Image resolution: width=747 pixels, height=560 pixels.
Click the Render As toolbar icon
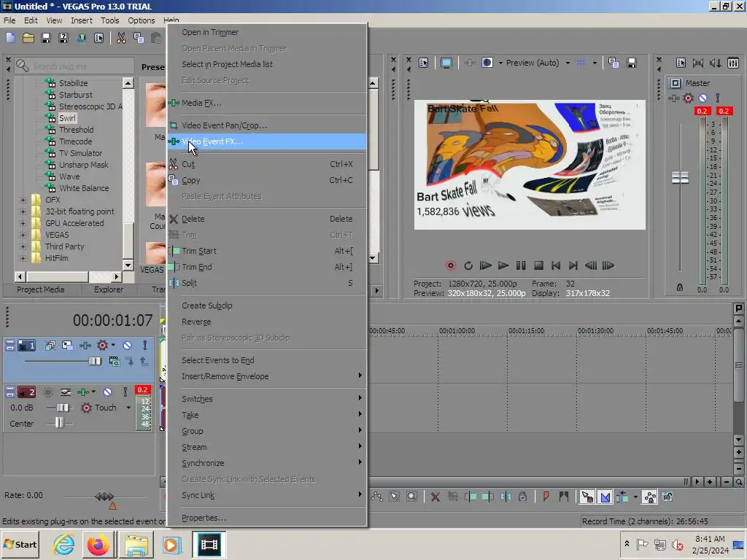81,38
